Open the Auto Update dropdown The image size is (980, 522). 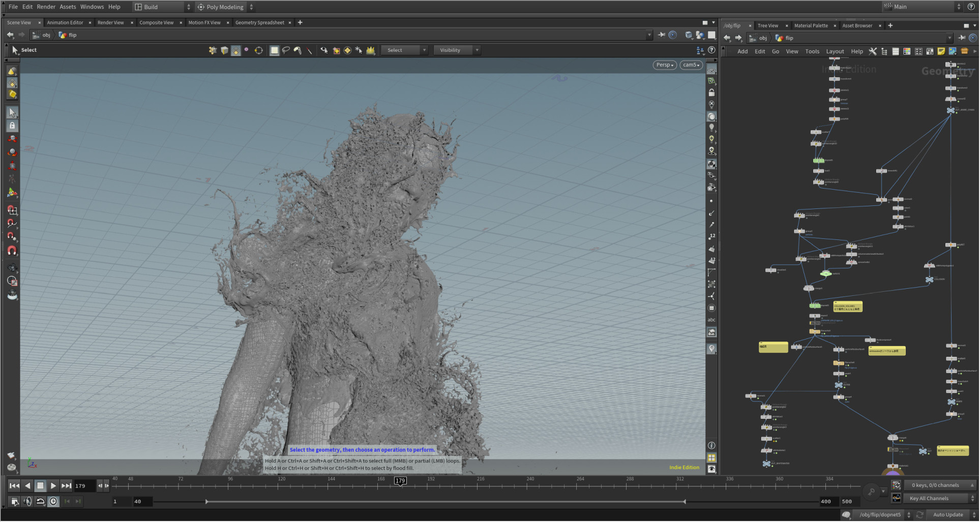click(952, 515)
